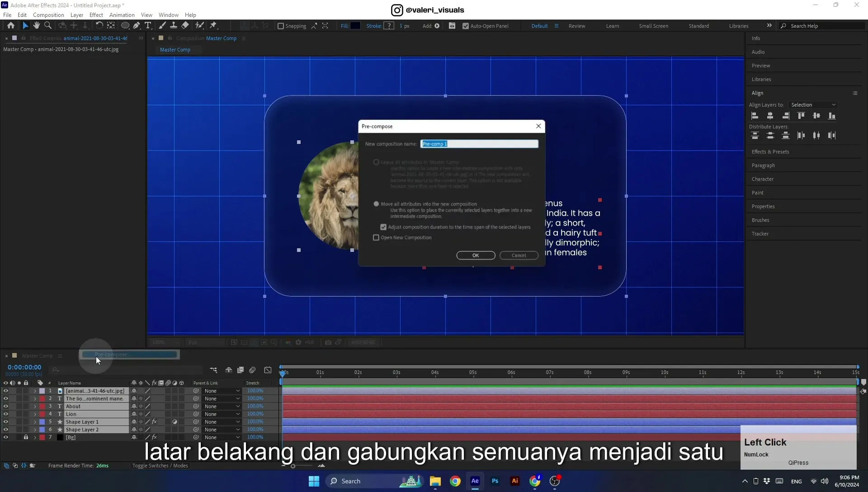The height and width of the screenshot is (492, 868).
Task: Toggle the Snapping checkbox
Action: (281, 26)
